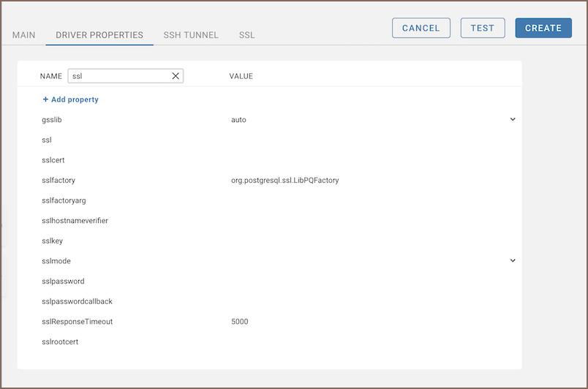Click the Create button
Screen dimensions: 588x389
[543, 28]
